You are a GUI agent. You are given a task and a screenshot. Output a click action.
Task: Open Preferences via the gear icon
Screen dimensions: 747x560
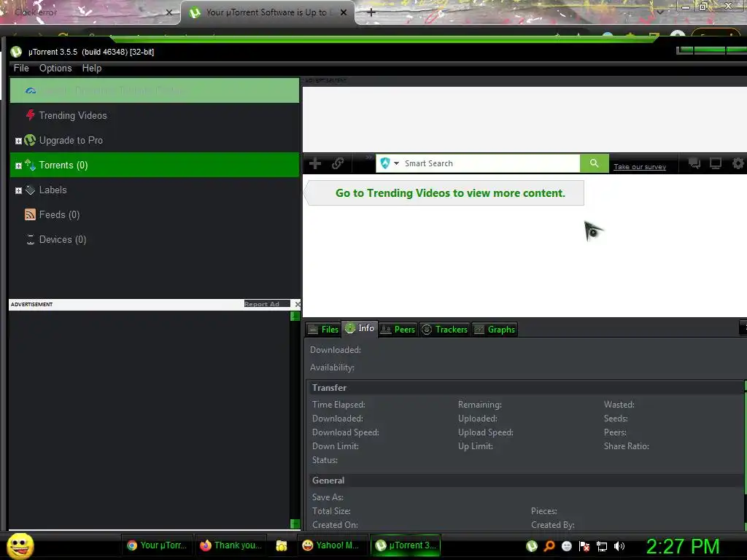tap(738, 164)
